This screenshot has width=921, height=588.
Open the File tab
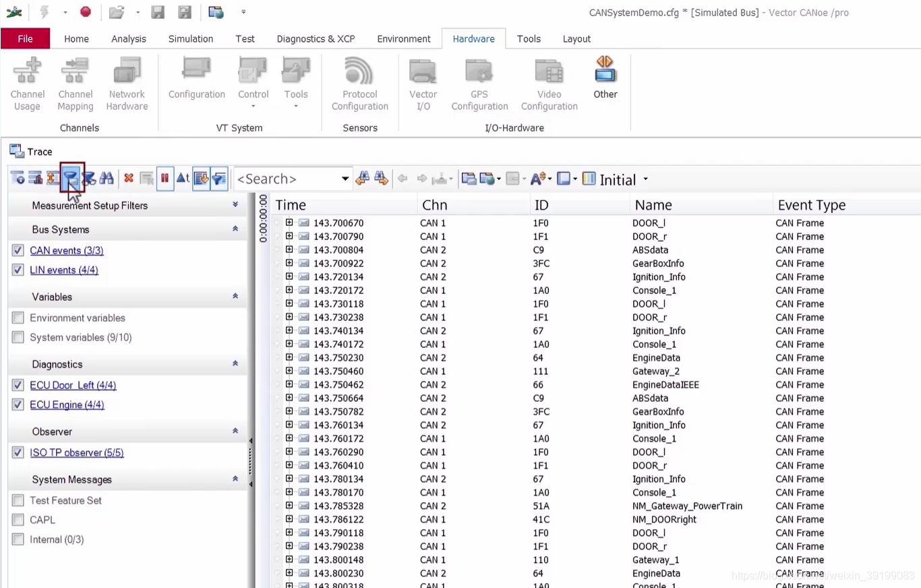pyautogui.click(x=25, y=38)
